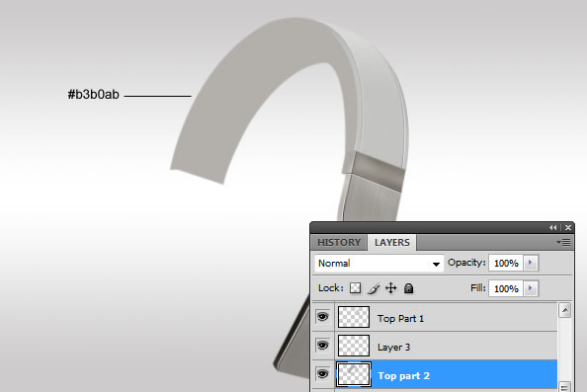Click the lock all padlock icon

point(408,288)
